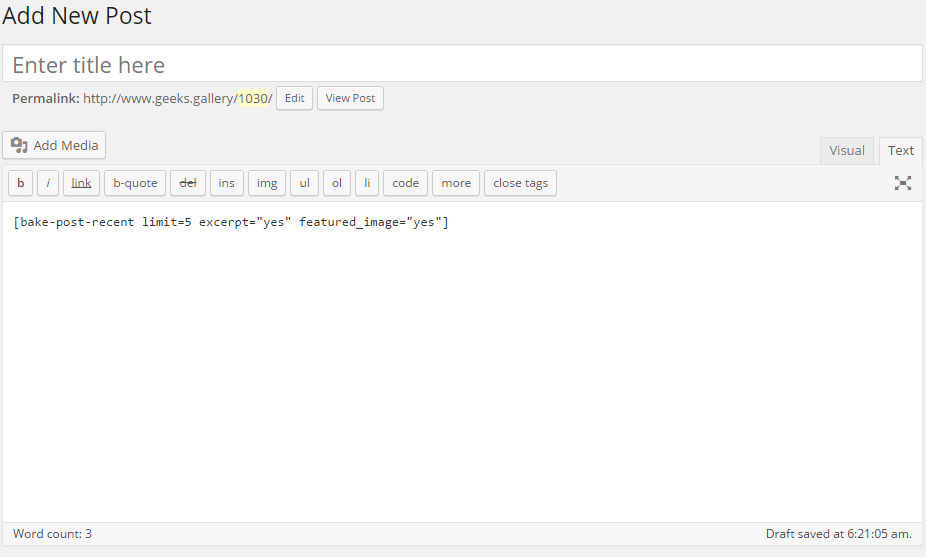This screenshot has height=557, width=926.
Task: Apply strikethrough del tag button
Action: 188,183
